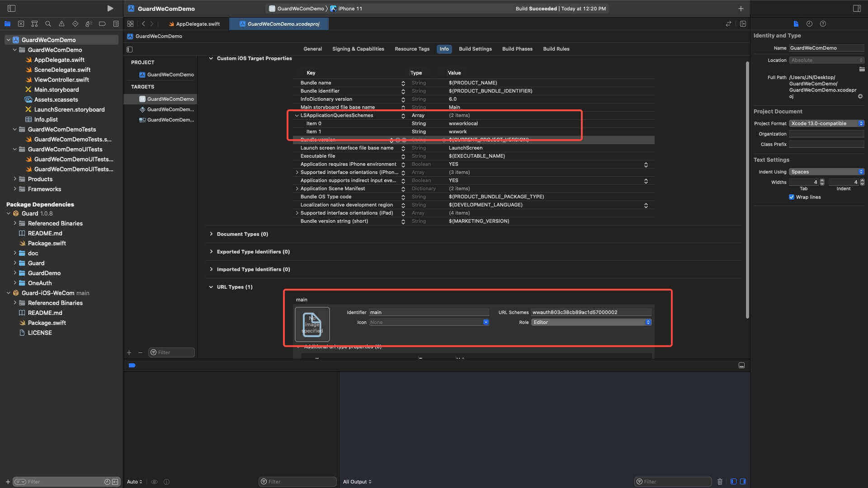Toggle the Wrap lines checkbox
Image resolution: width=868 pixels, height=488 pixels.
pyautogui.click(x=792, y=197)
